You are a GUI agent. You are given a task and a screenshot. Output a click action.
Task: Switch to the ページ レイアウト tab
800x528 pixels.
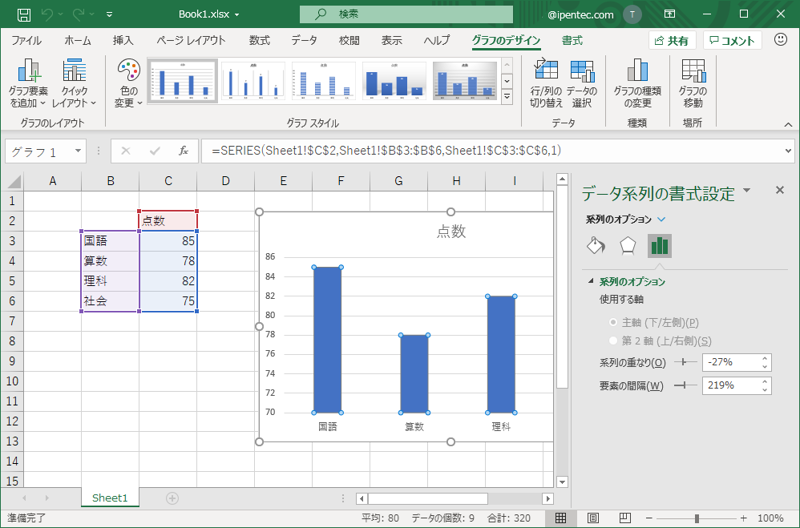click(191, 40)
